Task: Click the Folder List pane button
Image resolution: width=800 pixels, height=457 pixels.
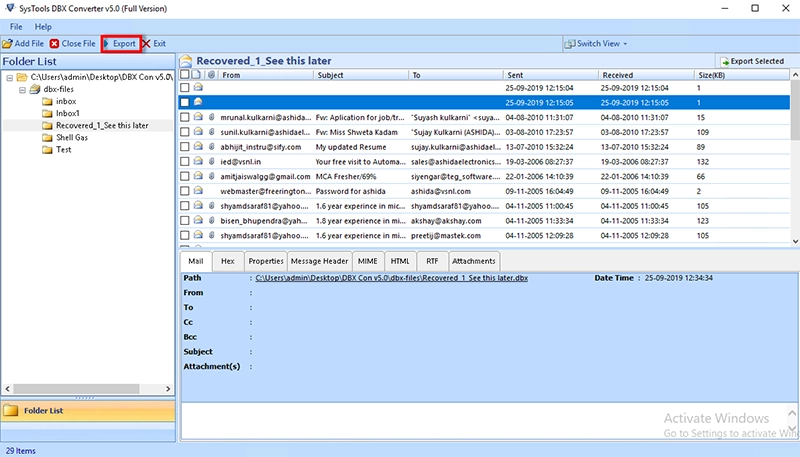Action: click(x=88, y=411)
